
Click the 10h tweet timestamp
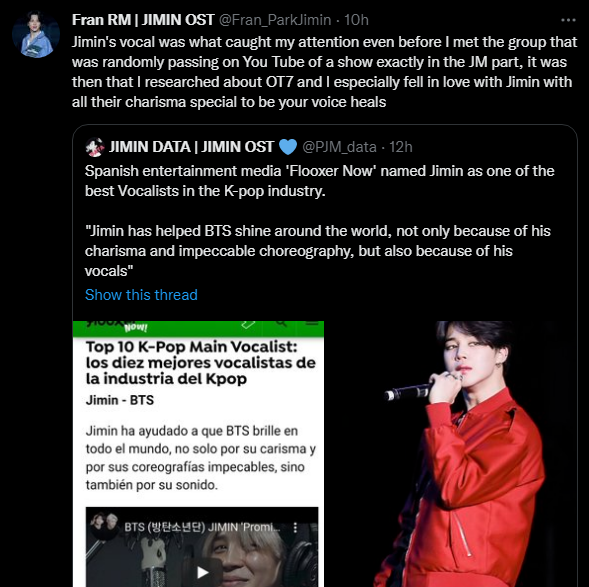[356, 20]
